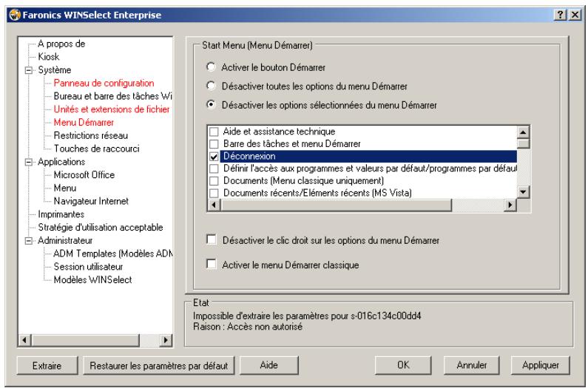This screenshot has height=388, width=588.
Task: Check Définir l'accès aux programmes checkbox
Action: [x=214, y=169]
